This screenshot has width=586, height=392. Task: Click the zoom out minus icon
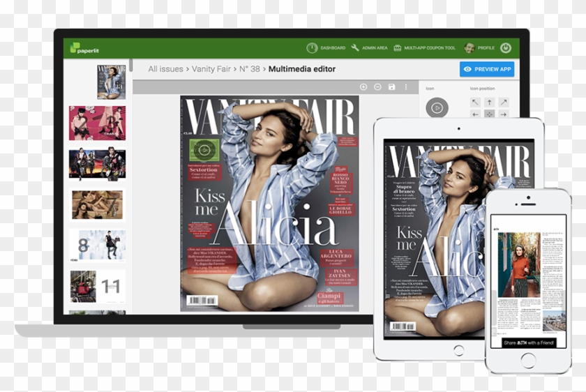[377, 87]
